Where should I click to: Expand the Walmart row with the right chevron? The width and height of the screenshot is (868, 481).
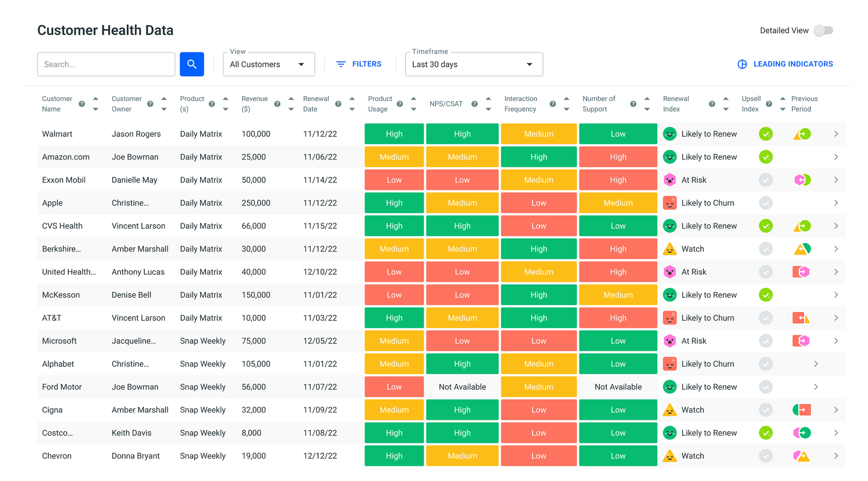point(836,134)
